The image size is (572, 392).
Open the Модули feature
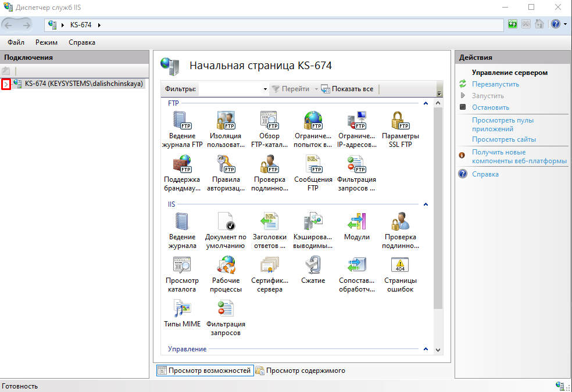coord(356,221)
